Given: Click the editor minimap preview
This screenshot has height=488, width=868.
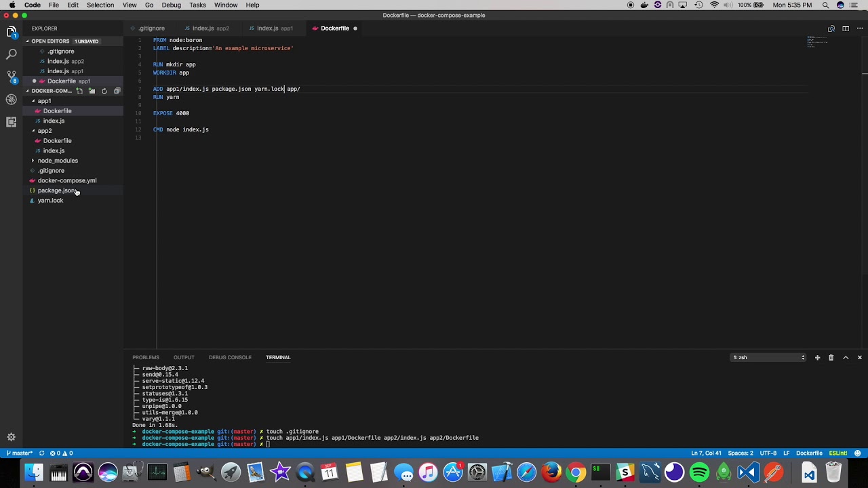Looking at the screenshot, I should click(x=818, y=42).
